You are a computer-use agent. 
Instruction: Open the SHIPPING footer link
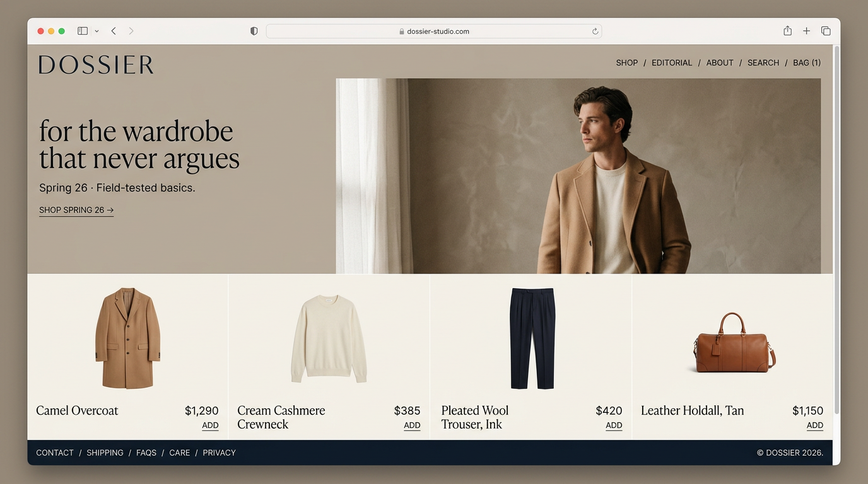point(105,452)
